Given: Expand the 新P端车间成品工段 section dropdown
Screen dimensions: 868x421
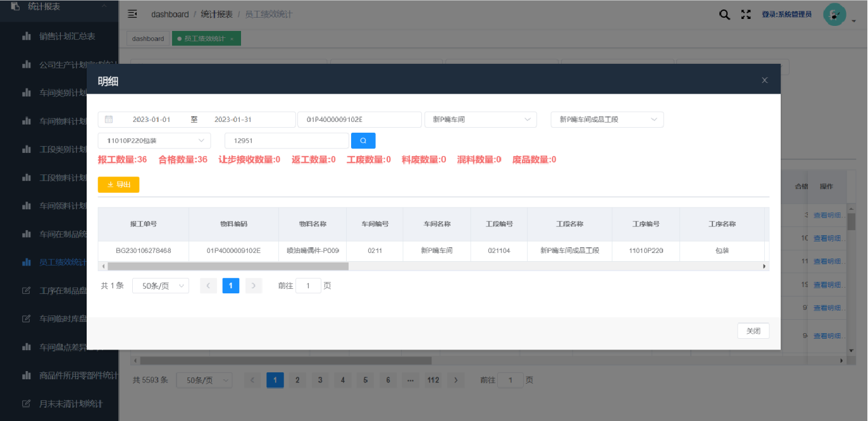Looking at the screenshot, I should [607, 119].
